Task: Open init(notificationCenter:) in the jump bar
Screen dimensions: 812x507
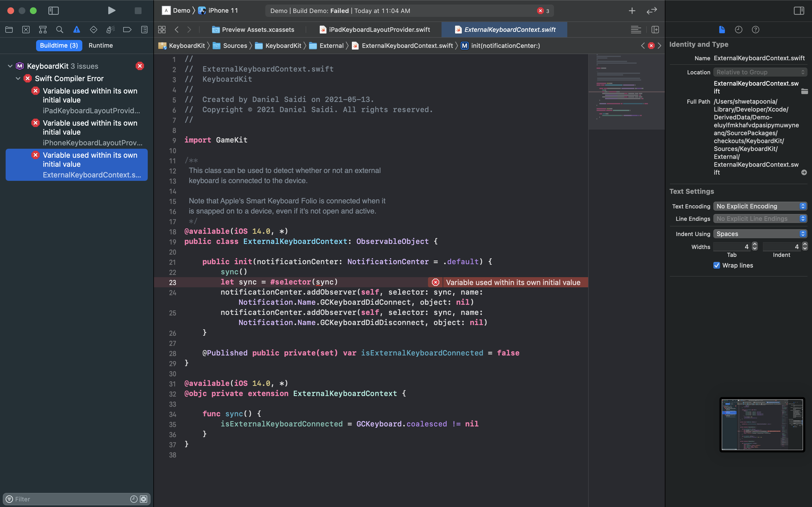Action: [x=506, y=46]
